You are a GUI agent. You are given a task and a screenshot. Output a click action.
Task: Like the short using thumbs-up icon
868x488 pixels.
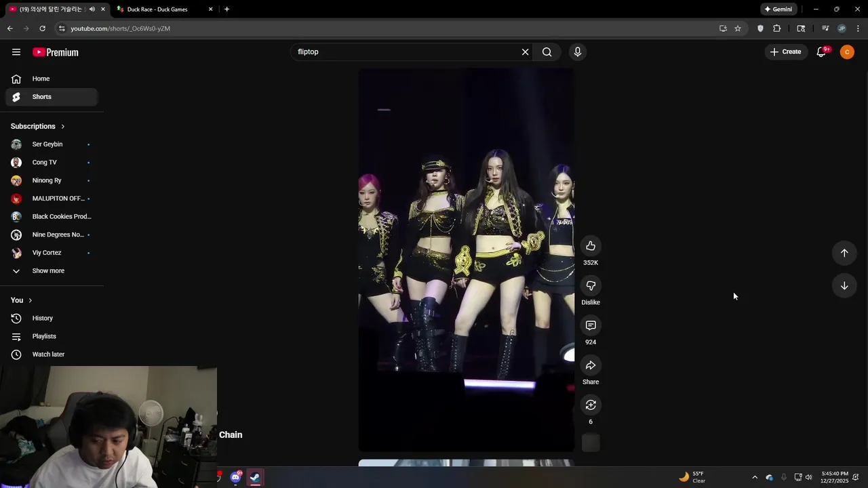(591, 246)
